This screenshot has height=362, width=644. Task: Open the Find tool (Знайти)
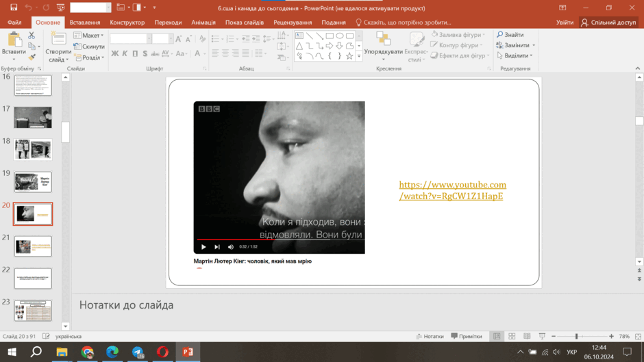(510, 35)
